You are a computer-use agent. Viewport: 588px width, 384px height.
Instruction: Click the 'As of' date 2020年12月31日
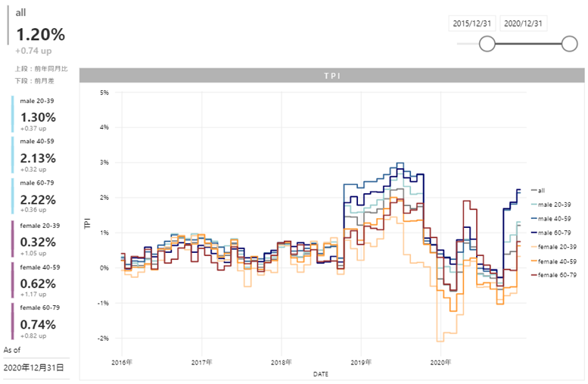tap(34, 367)
